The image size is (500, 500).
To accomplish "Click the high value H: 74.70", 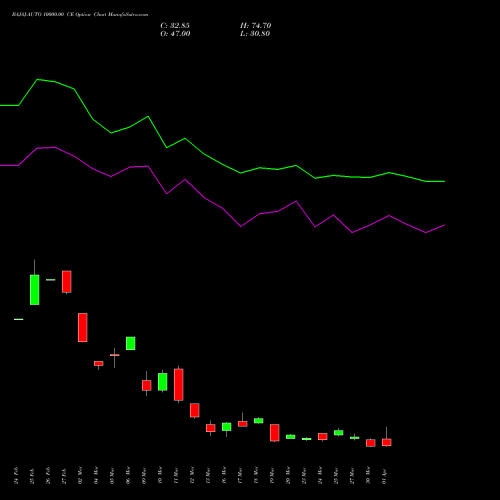I will click(256, 26).
